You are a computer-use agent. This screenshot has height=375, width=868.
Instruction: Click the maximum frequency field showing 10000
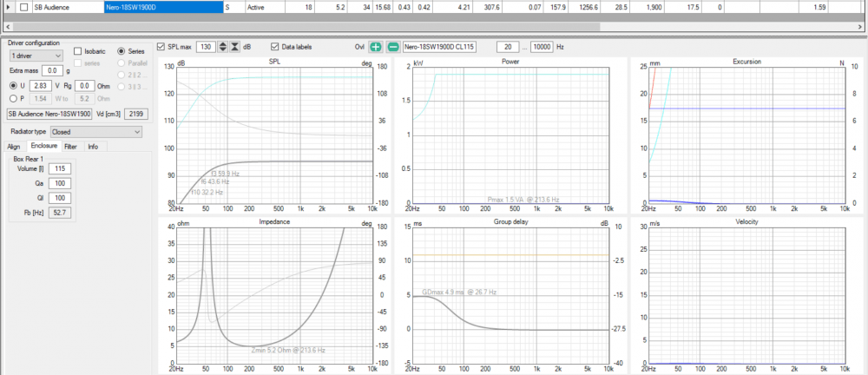point(542,47)
